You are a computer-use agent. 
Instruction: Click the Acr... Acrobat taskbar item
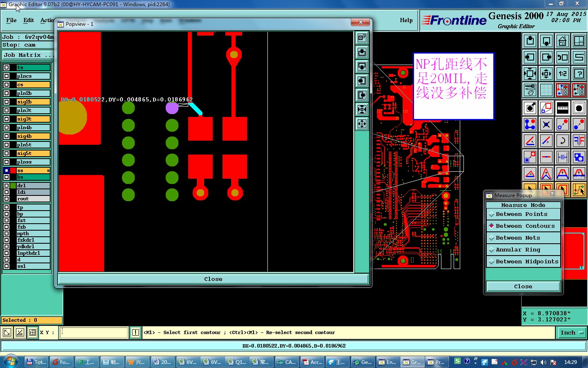(312, 362)
